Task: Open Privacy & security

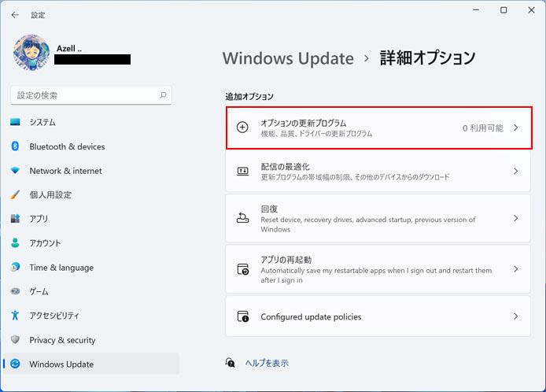Action: click(x=91, y=340)
